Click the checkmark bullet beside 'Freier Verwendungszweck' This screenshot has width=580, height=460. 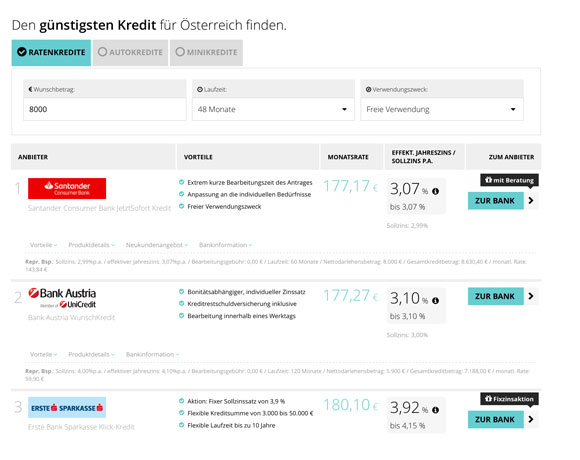click(x=181, y=206)
